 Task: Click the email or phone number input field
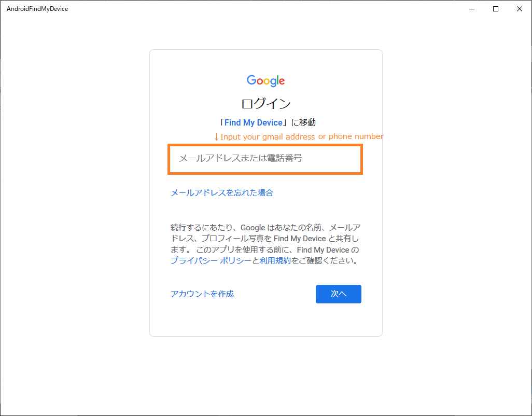coord(265,159)
